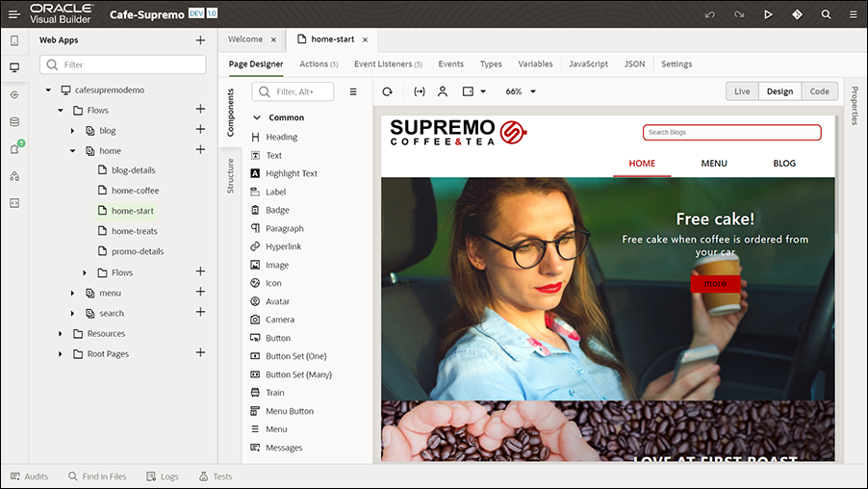
Task: Click the Redo arrow in header
Action: click(x=739, y=14)
